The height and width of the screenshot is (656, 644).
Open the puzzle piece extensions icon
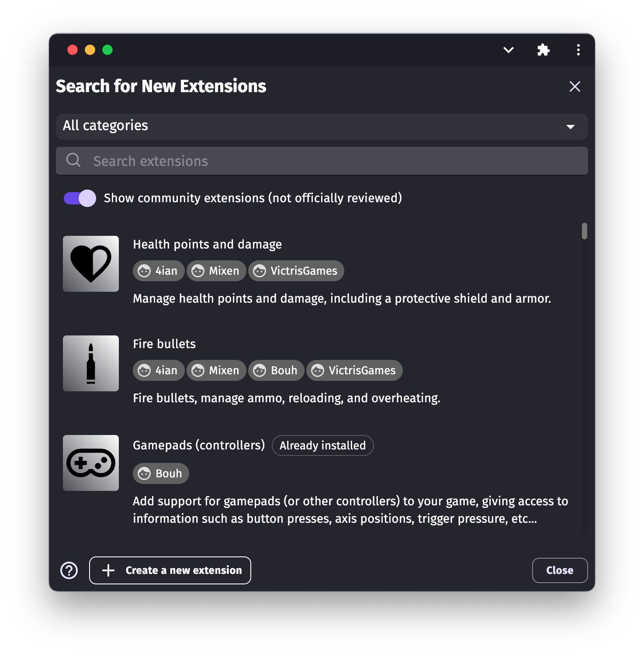click(x=543, y=50)
